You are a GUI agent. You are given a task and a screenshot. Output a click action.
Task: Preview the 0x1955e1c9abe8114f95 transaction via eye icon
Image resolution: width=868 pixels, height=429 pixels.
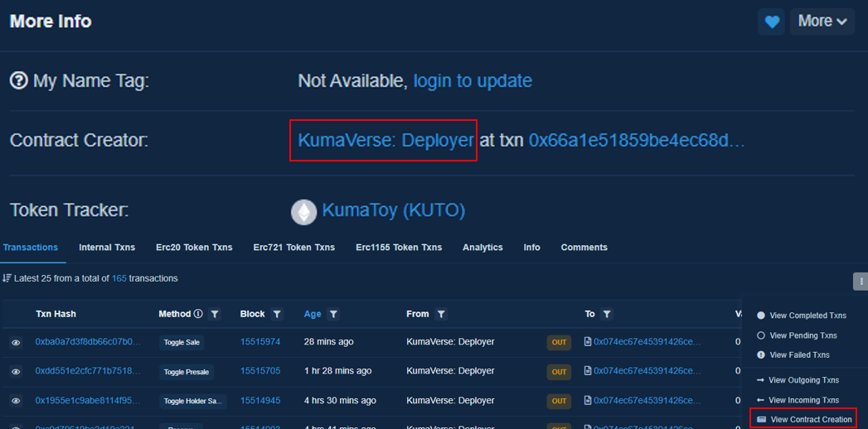click(x=16, y=401)
